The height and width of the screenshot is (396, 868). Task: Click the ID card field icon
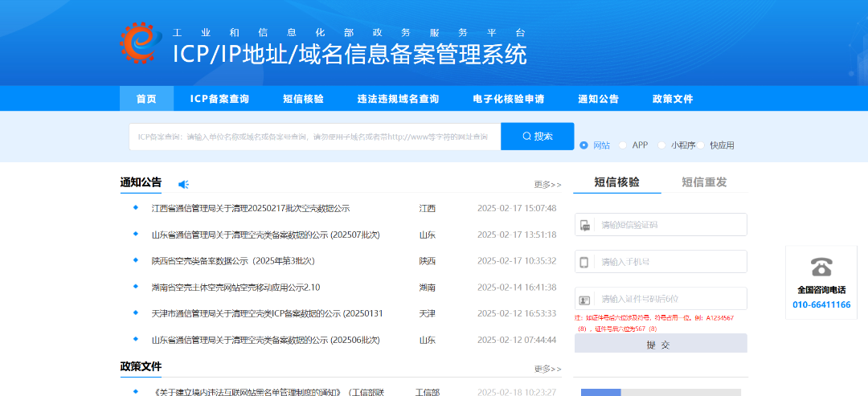(x=585, y=299)
